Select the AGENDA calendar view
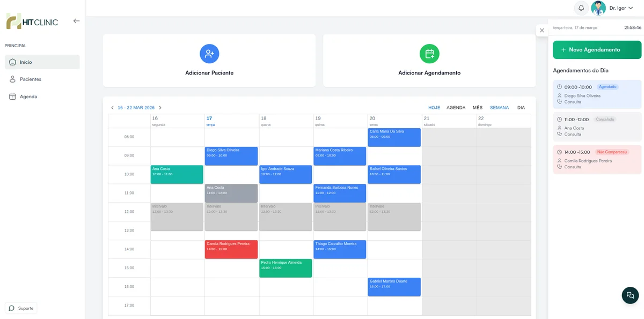Image resolution: width=644 pixels, height=319 pixels. 456,108
